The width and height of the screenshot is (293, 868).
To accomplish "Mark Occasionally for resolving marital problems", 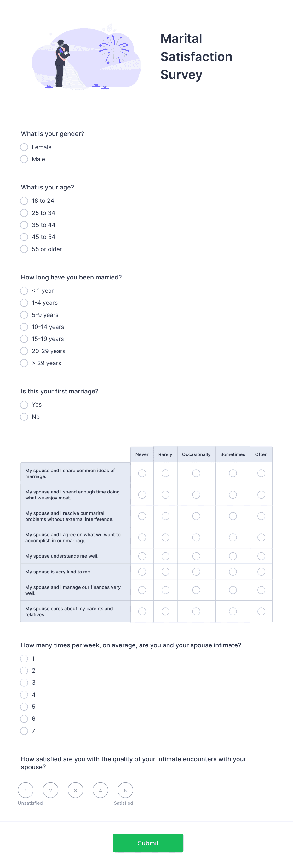I will coord(196,516).
